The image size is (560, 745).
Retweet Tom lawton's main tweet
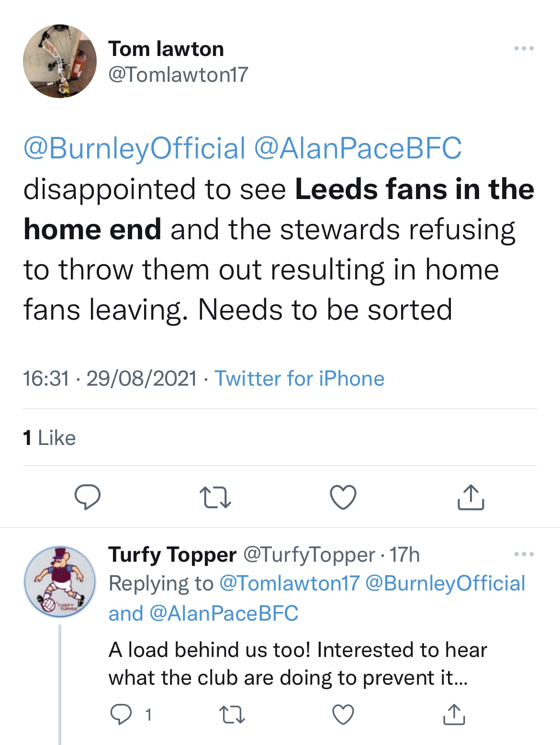coord(215,497)
